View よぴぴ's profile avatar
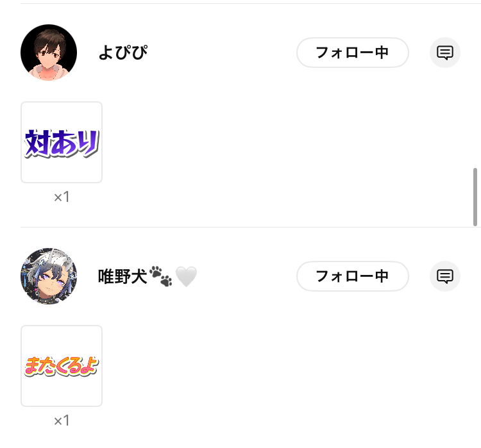The image size is (481, 448). pyautogui.click(x=49, y=53)
